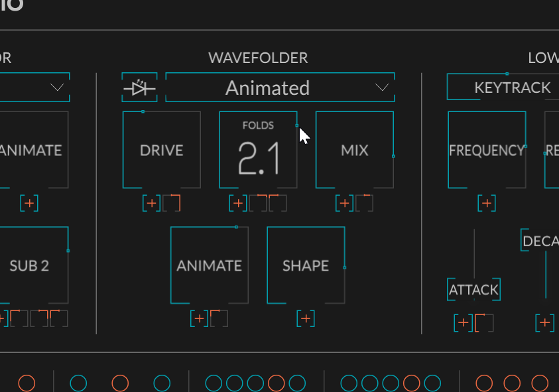Select the first modulation slot under SUB 2
This screenshot has width=559, height=392.
(x=19, y=318)
